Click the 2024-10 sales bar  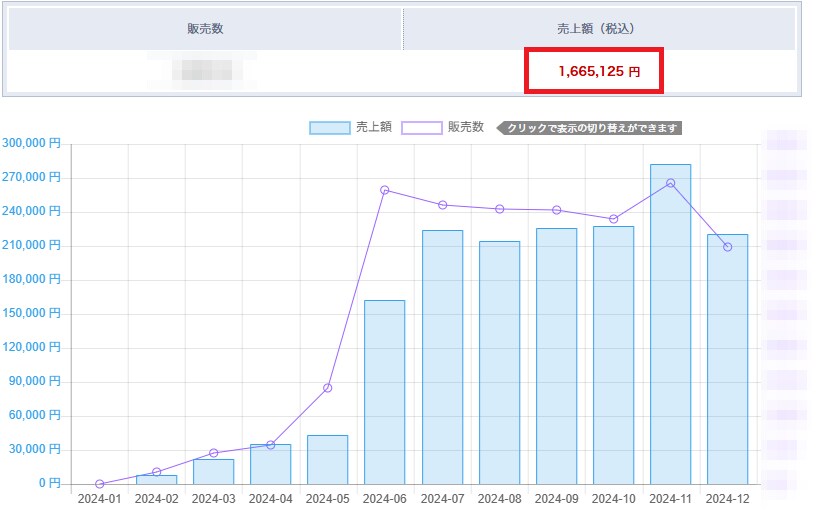(x=613, y=355)
